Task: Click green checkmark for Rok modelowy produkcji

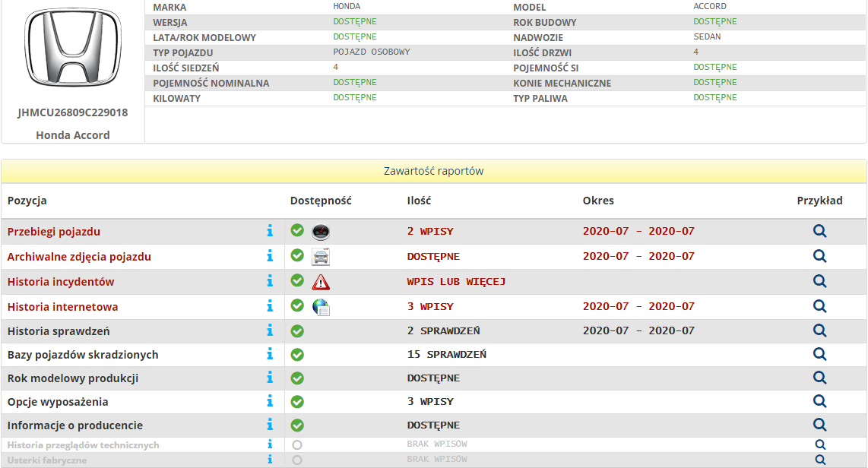Action: (297, 378)
